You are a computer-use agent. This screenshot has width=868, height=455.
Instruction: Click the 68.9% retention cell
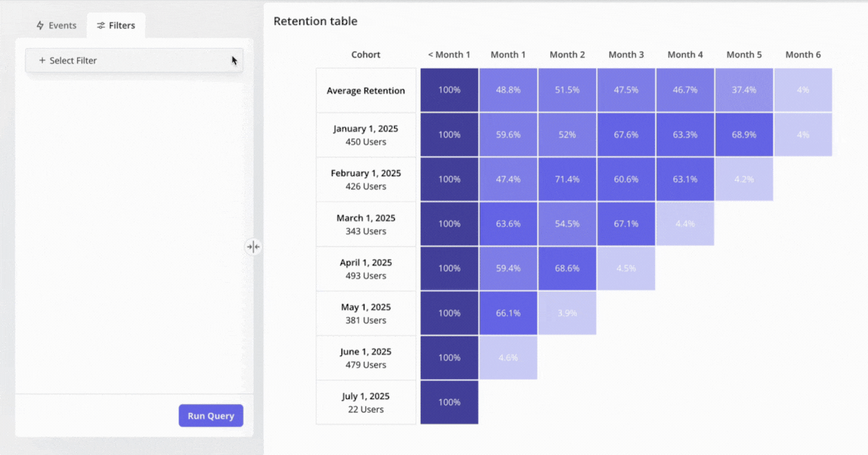pyautogui.click(x=744, y=134)
